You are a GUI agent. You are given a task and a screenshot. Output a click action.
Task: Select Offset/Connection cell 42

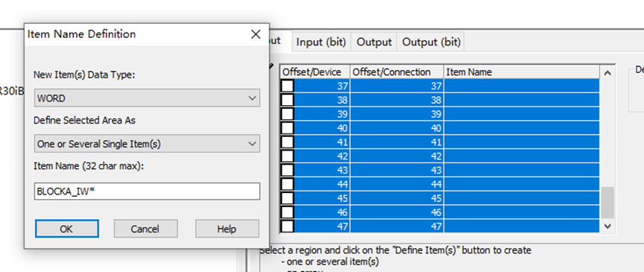click(x=397, y=156)
